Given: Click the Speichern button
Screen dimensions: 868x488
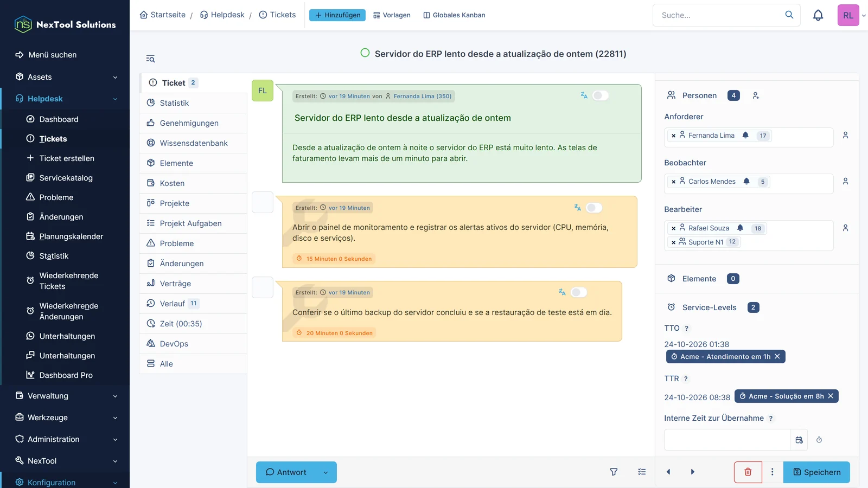Looking at the screenshot, I should point(816,472).
